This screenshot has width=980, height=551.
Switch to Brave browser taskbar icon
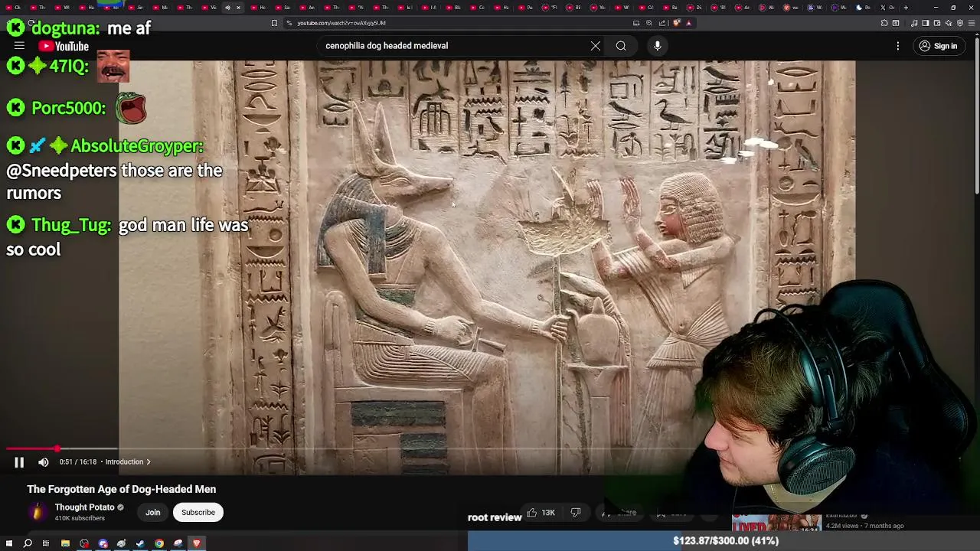click(x=197, y=543)
